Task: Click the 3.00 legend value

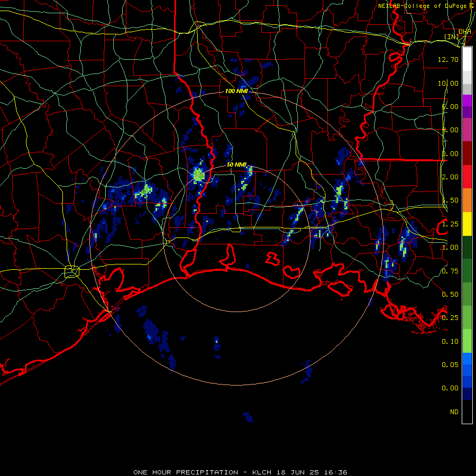Action: 450,153
